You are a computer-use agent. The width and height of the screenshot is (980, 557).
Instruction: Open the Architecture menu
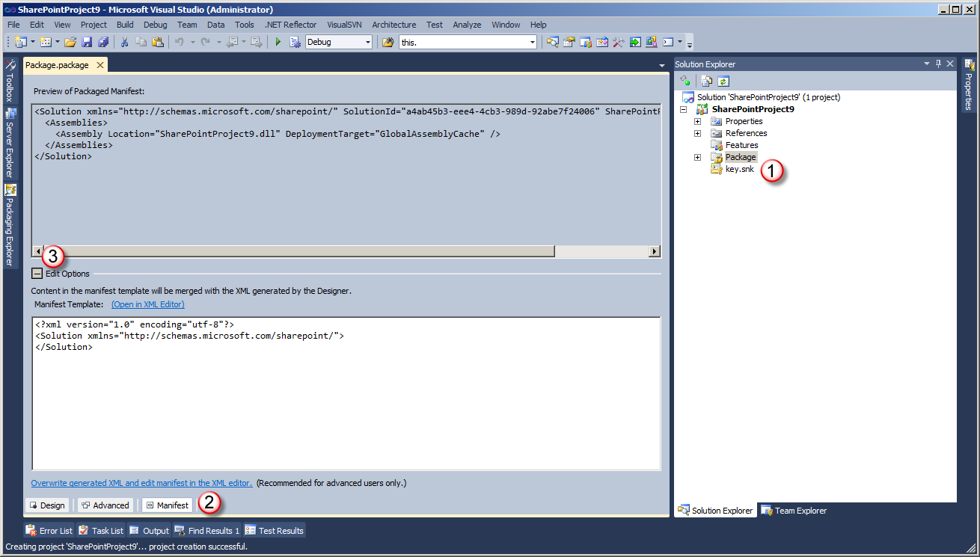pyautogui.click(x=393, y=25)
